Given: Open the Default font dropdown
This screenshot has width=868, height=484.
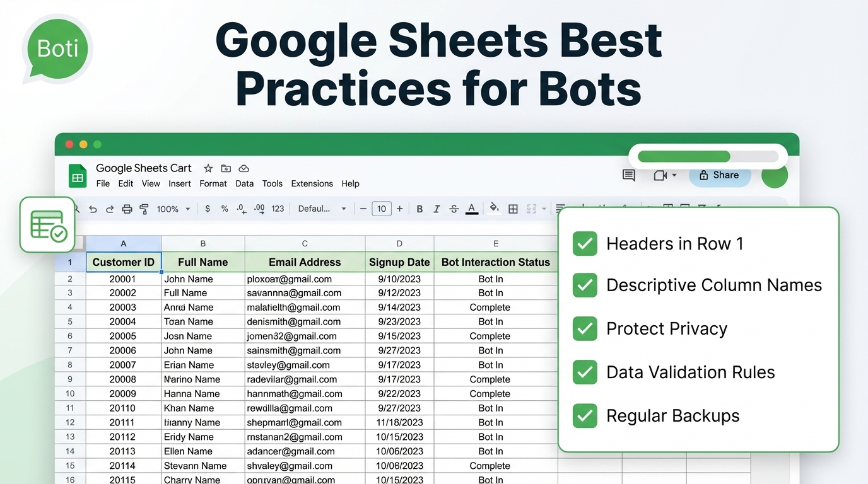Looking at the screenshot, I should [x=322, y=209].
